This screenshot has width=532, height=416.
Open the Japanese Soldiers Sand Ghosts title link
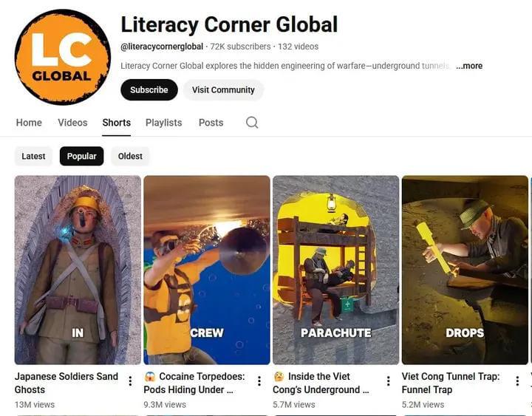(66, 383)
